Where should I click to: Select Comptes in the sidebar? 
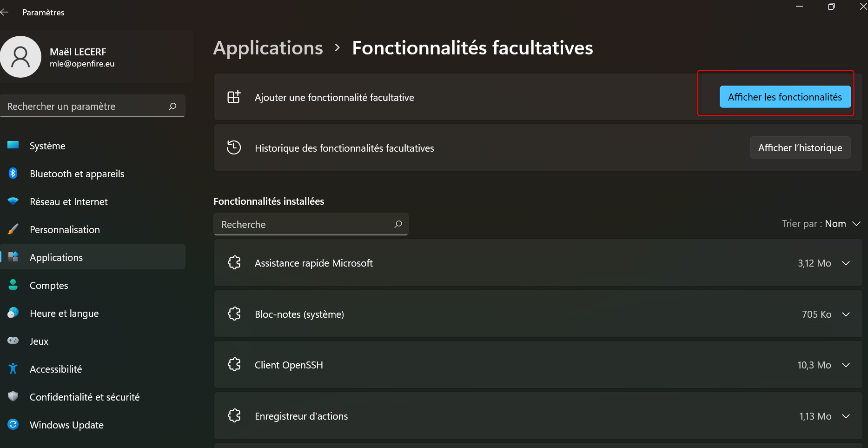point(93,285)
